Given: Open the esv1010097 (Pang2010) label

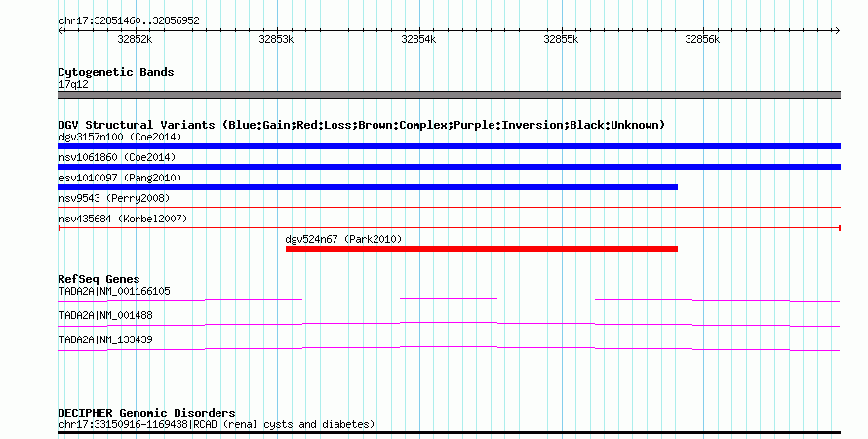Looking at the screenshot, I should coord(120,178).
